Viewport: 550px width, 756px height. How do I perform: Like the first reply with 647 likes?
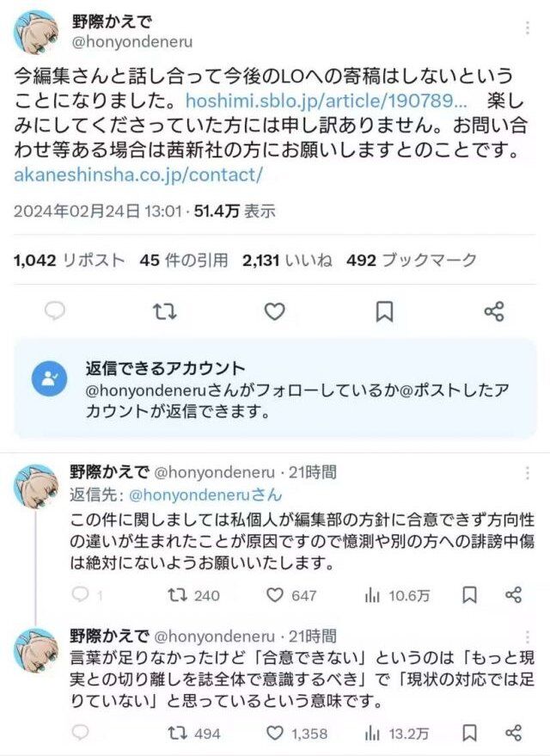(291, 595)
